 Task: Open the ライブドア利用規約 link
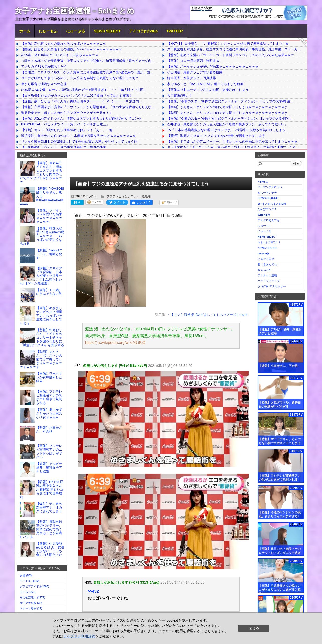(x=79, y=636)
